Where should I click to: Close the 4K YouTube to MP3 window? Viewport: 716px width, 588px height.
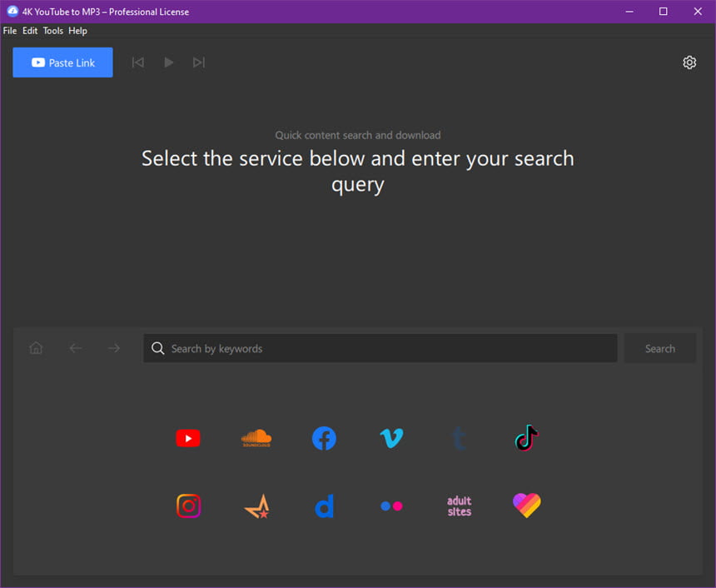pos(698,12)
